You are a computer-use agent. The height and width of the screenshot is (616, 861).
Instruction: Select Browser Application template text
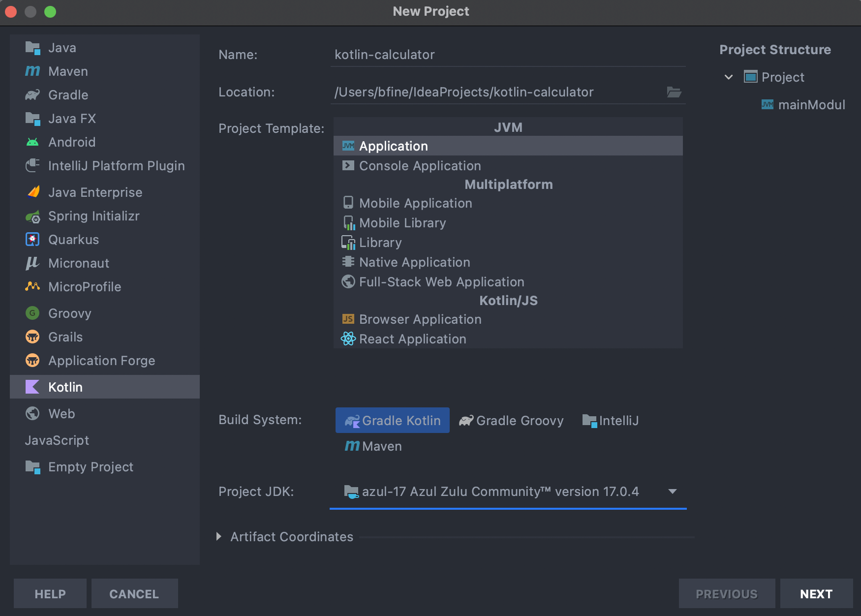click(x=420, y=319)
